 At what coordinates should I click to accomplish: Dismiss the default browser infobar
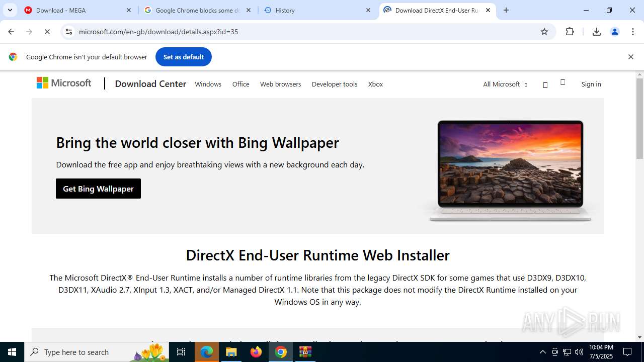pyautogui.click(x=630, y=57)
